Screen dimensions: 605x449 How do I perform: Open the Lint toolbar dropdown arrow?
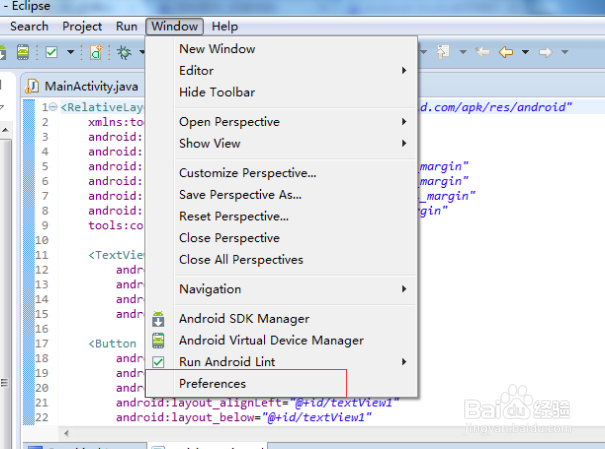[x=71, y=52]
